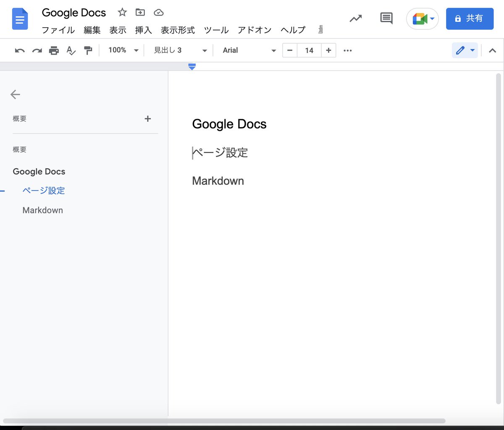504x430 pixels.
Task: Click the move to folder icon
Action: click(x=140, y=12)
